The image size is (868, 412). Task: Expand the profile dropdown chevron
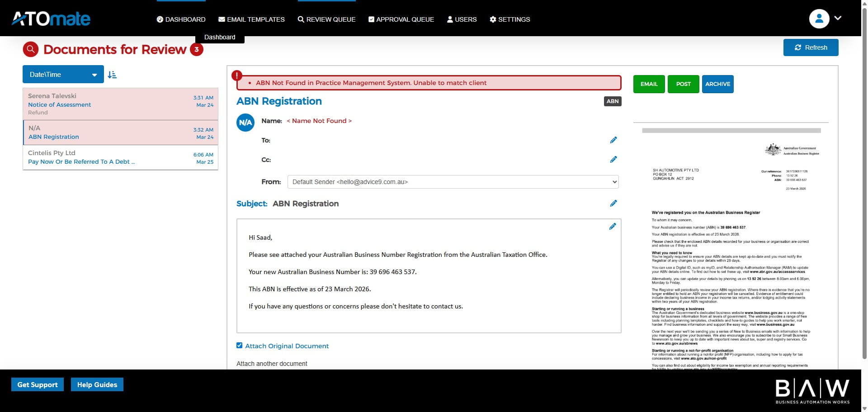coord(838,18)
